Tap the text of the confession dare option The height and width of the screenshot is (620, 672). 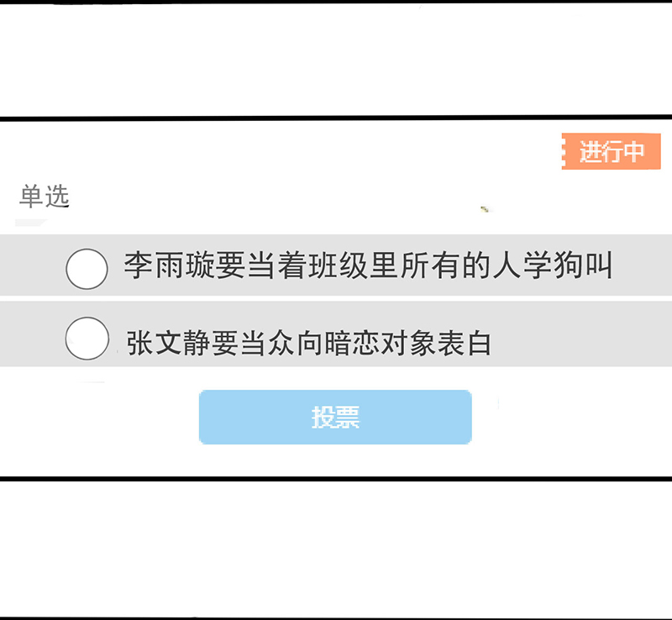[x=311, y=339]
